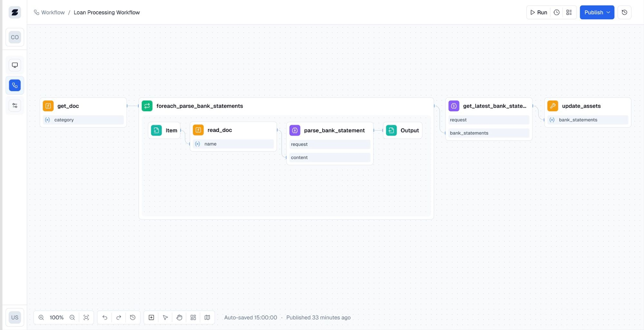
Task: Expand the Publish dropdown chevron
Action: [608, 12]
